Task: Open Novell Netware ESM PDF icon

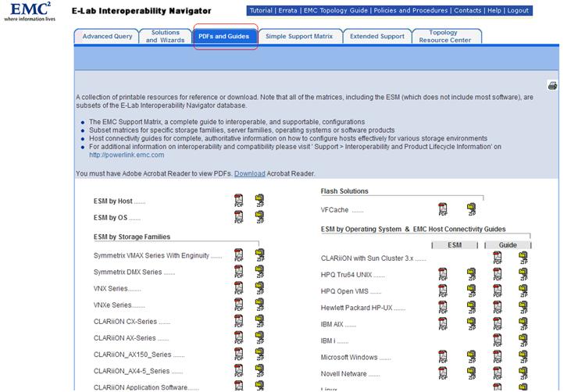Action: click(x=443, y=373)
